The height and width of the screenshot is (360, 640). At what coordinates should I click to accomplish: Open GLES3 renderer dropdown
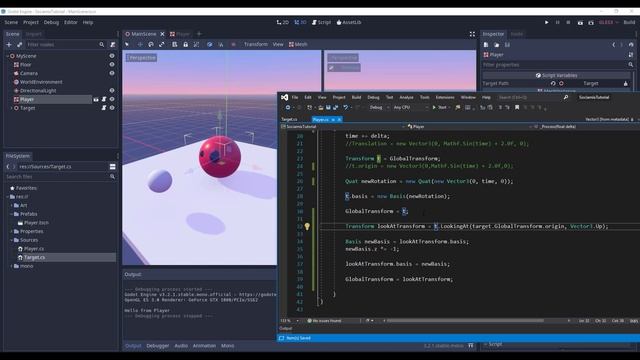coord(609,22)
